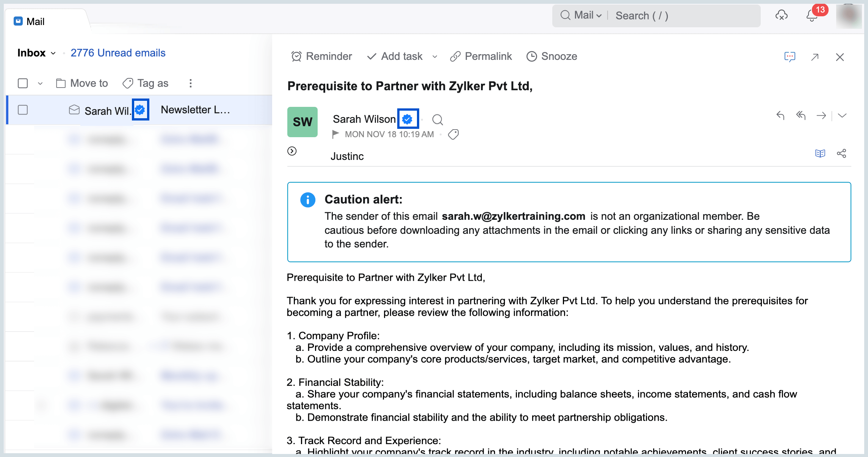Screen dimensions: 868x457
Task: Tick the select-all emails checkbox
Action: (x=23, y=83)
